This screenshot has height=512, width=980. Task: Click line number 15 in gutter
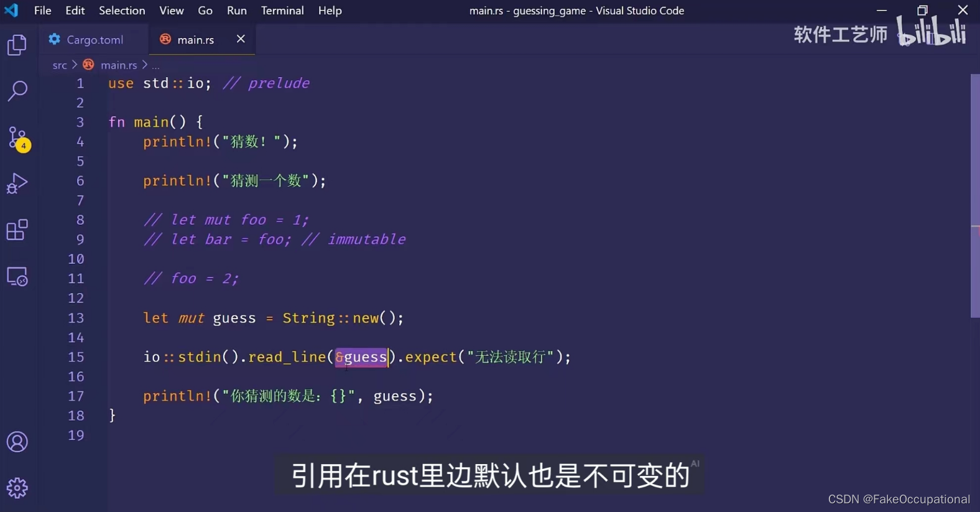click(76, 357)
